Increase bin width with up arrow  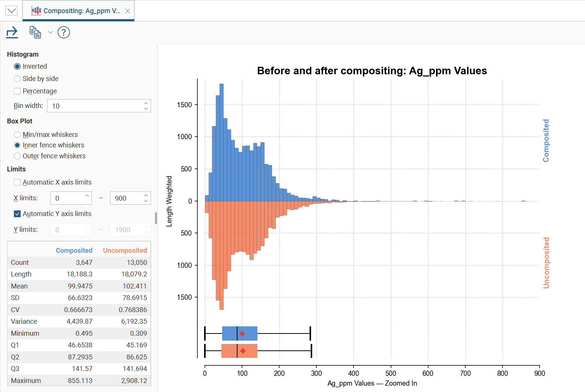coord(146,103)
